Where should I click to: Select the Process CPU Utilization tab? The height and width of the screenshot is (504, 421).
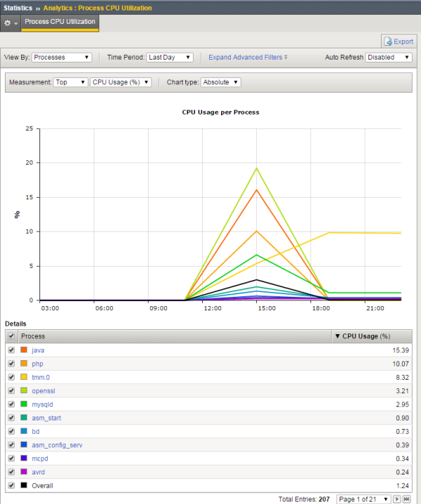(60, 22)
